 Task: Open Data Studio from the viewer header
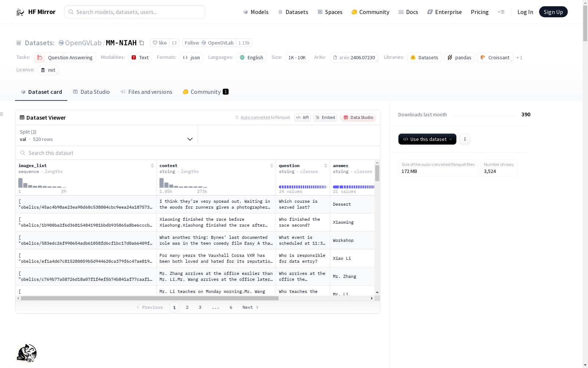coord(358,117)
